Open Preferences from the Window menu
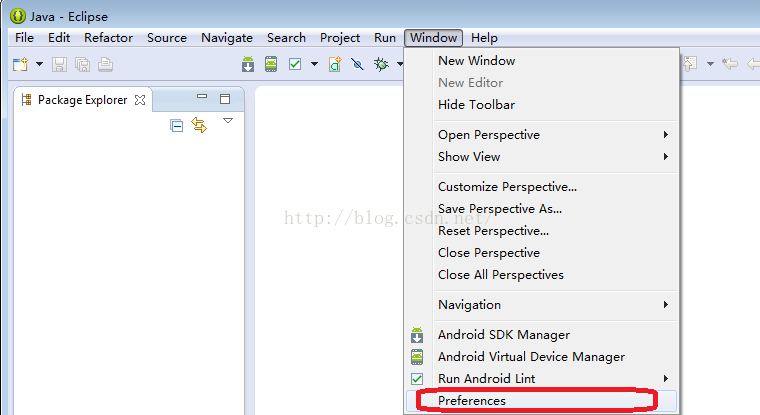 coord(541,401)
